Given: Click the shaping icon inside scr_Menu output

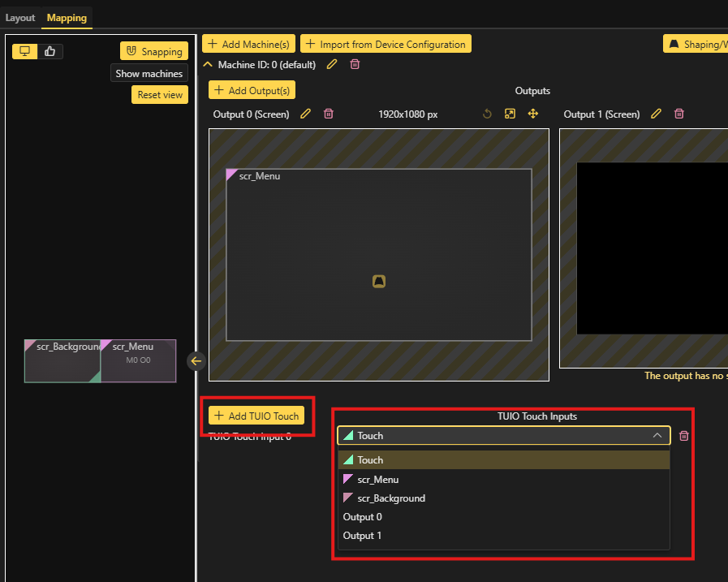Looking at the screenshot, I should [x=378, y=282].
